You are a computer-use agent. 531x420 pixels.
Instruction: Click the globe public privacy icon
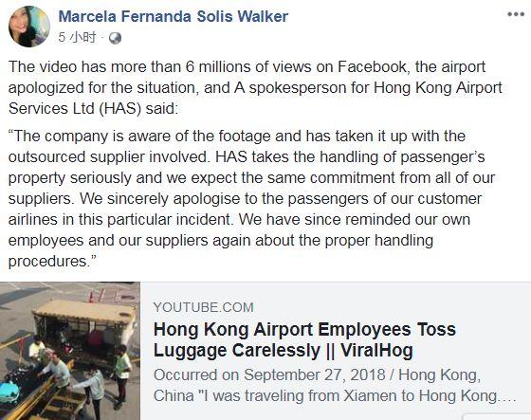115,38
